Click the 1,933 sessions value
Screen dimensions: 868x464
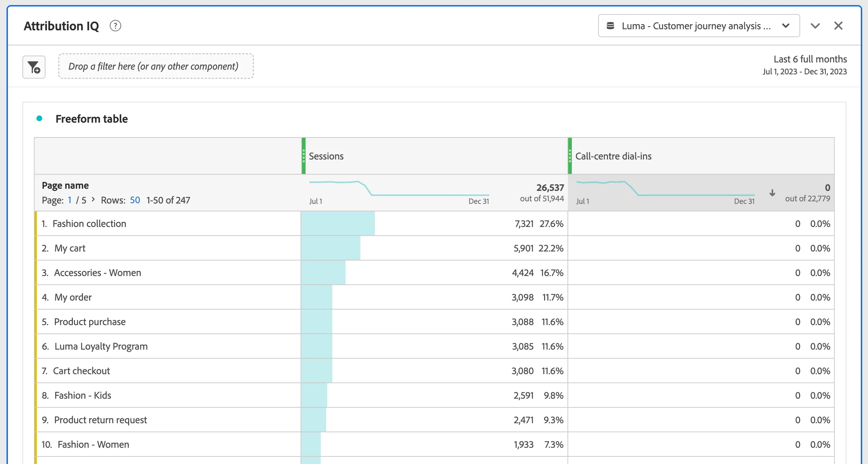pos(523,445)
